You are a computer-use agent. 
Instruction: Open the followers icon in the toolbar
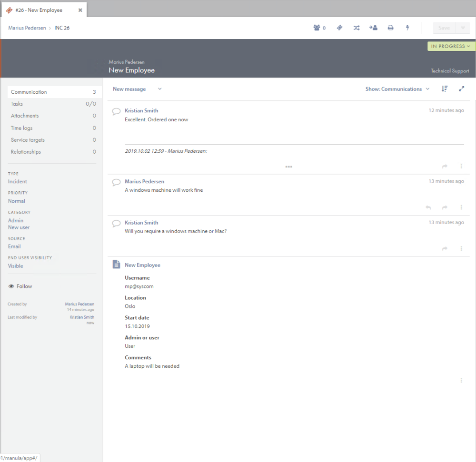tap(318, 28)
